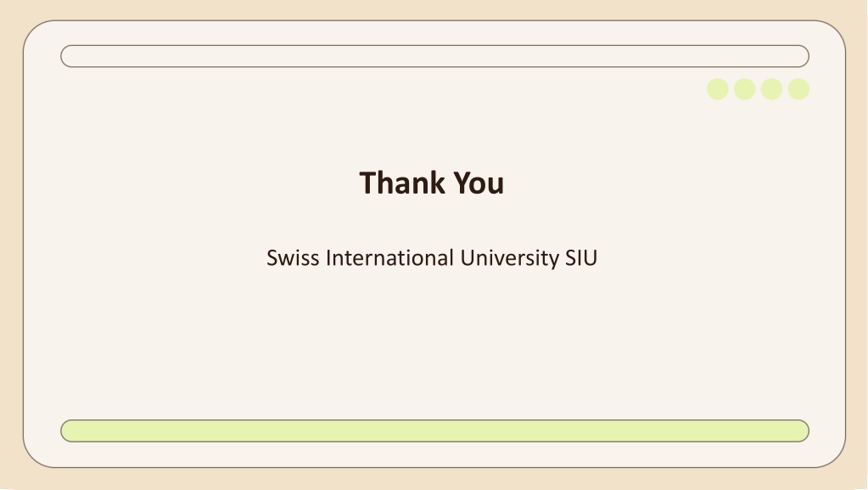
Task: Click the right rounded end of the top bar
Action: (x=798, y=56)
